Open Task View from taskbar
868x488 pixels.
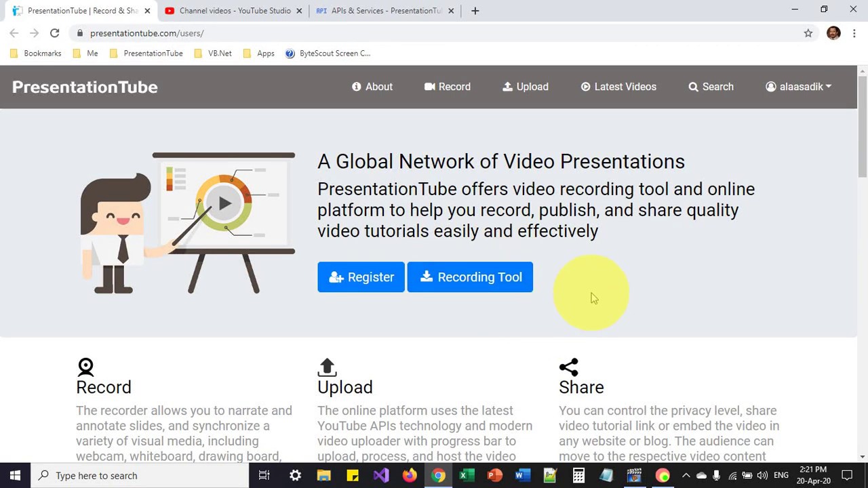(264, 476)
